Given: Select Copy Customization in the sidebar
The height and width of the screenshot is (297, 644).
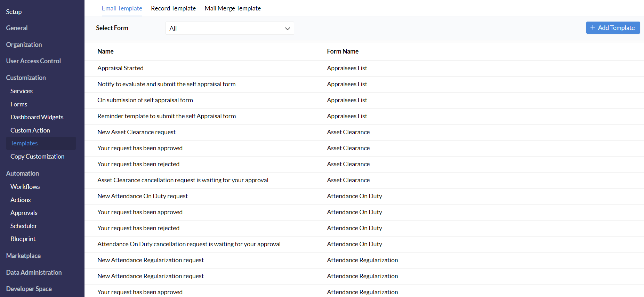Looking at the screenshot, I should click(x=37, y=156).
